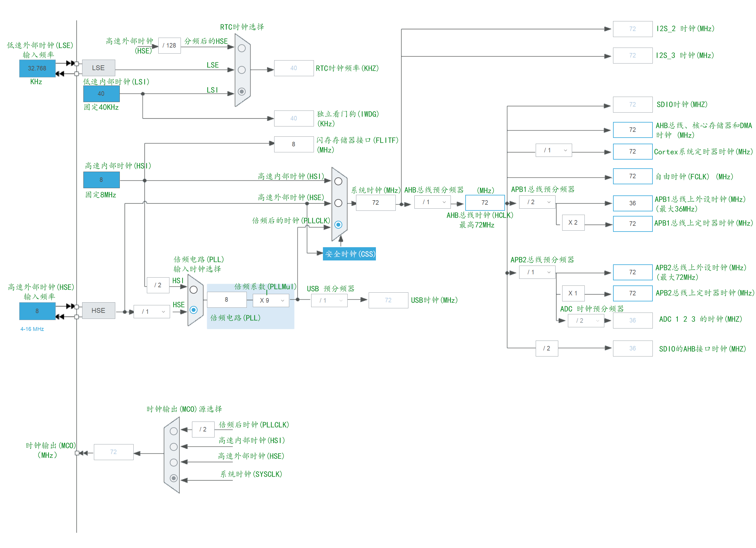This screenshot has width=756, height=548.
Task: Click the /2 MCO PLLCLK divider box
Action: [x=203, y=430]
